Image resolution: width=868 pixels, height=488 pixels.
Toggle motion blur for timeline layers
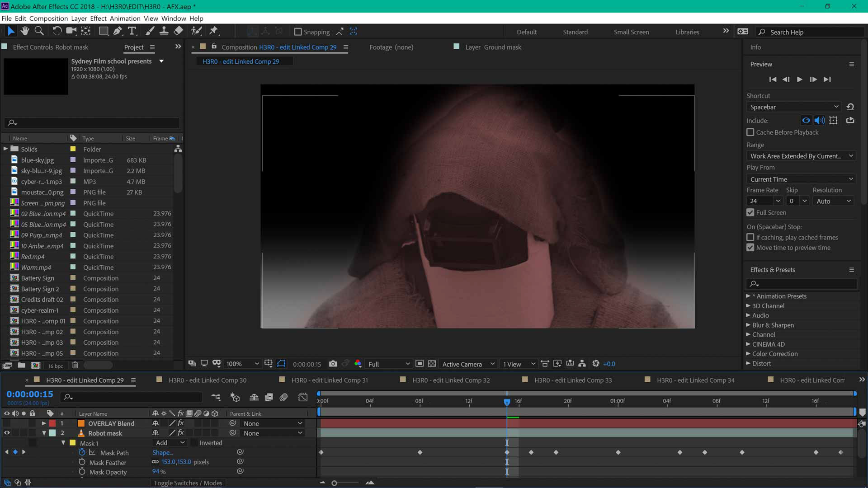[x=284, y=397]
